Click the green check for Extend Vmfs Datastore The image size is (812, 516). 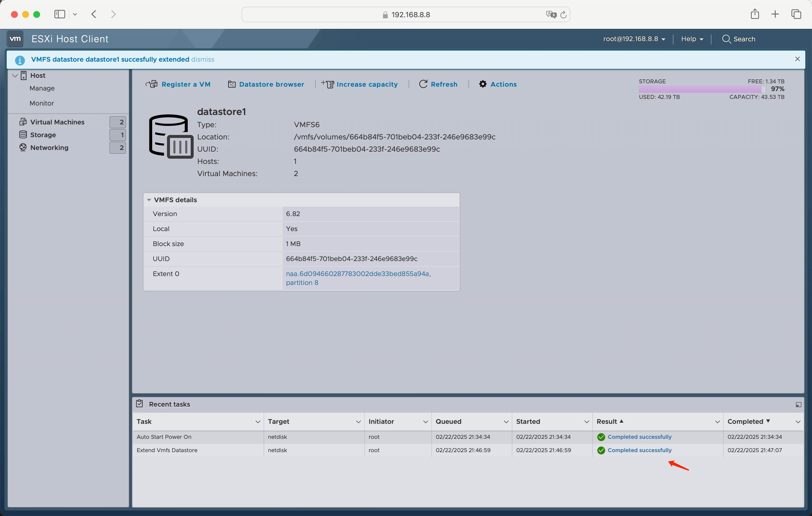601,450
